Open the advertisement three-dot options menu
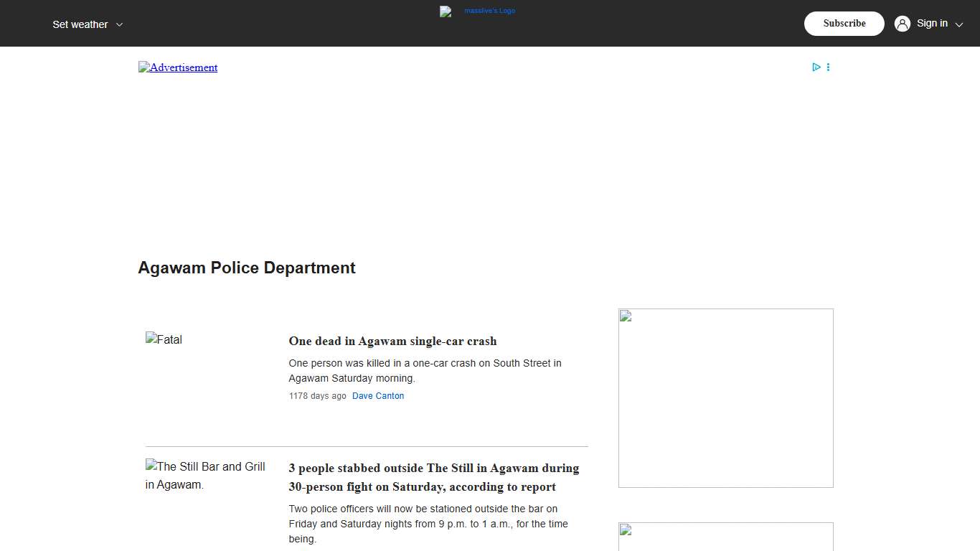980x551 pixels. pos(828,67)
